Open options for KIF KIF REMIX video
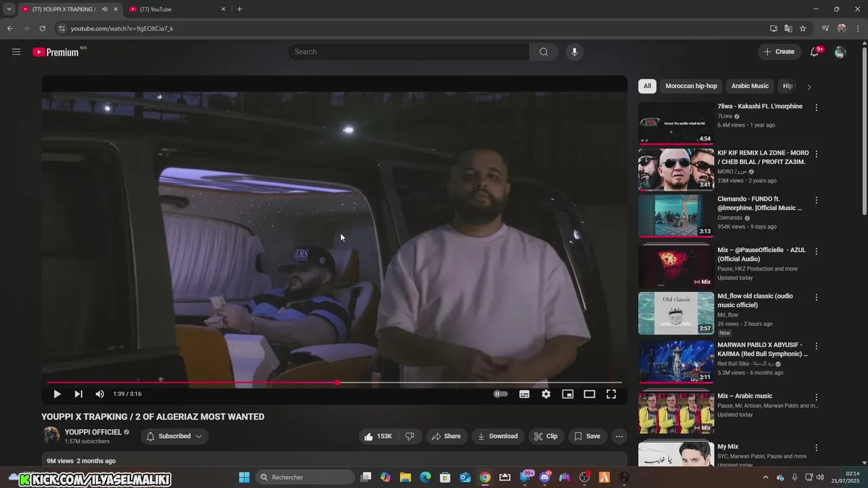 (x=816, y=154)
